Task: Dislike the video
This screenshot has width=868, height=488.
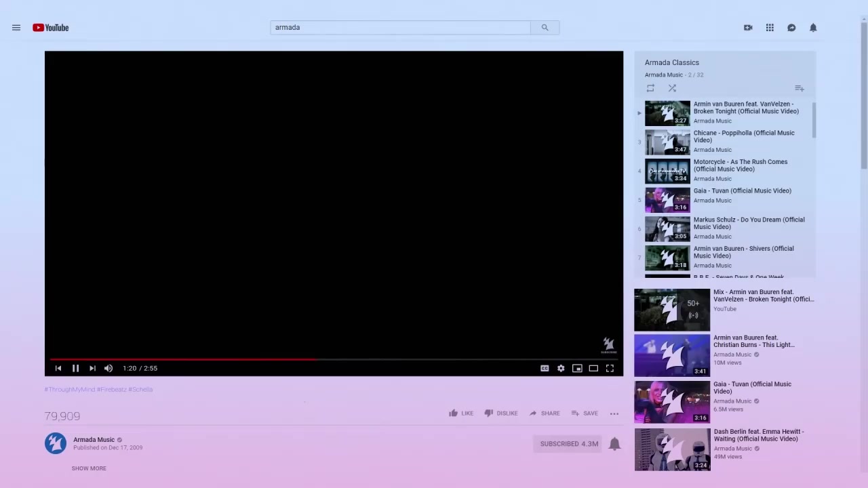Action: point(501,413)
